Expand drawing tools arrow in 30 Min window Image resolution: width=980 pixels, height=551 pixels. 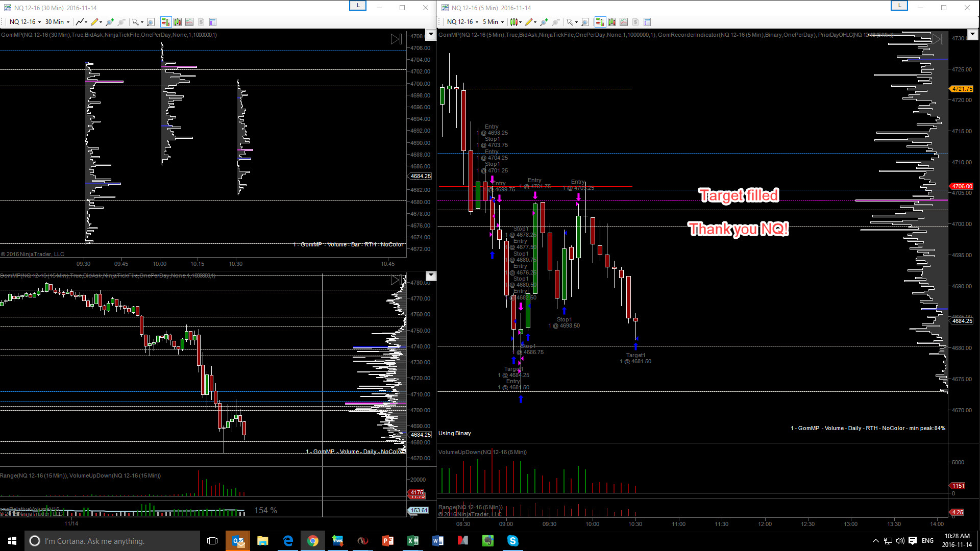(101, 22)
